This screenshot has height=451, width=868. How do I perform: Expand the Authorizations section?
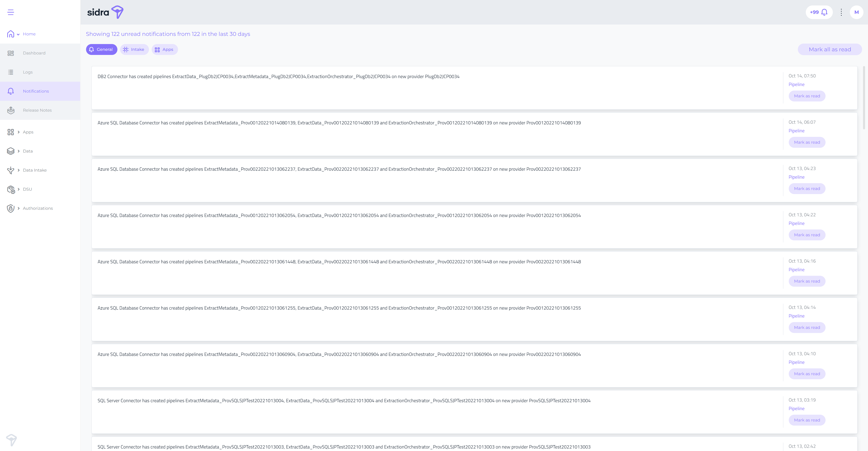(x=19, y=208)
